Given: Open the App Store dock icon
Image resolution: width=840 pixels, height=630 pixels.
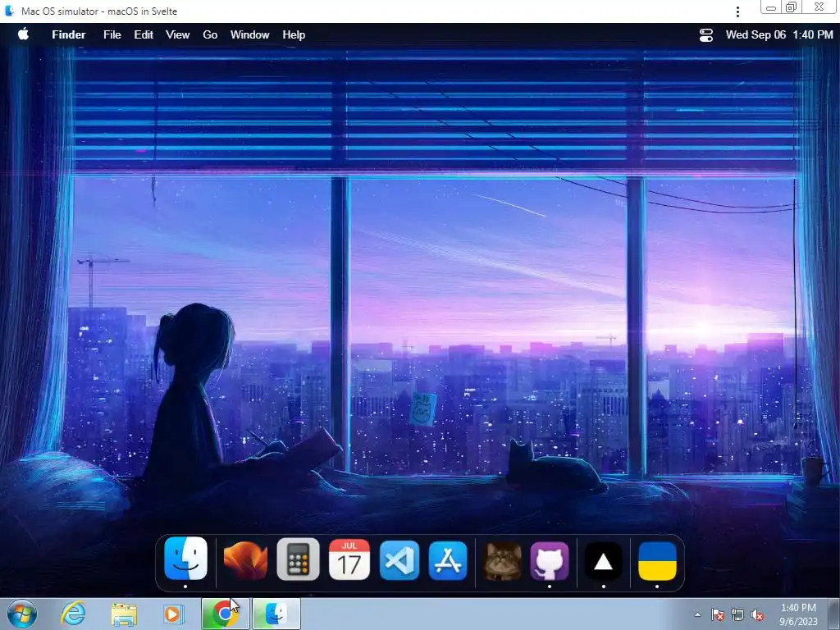Looking at the screenshot, I should (x=448, y=560).
